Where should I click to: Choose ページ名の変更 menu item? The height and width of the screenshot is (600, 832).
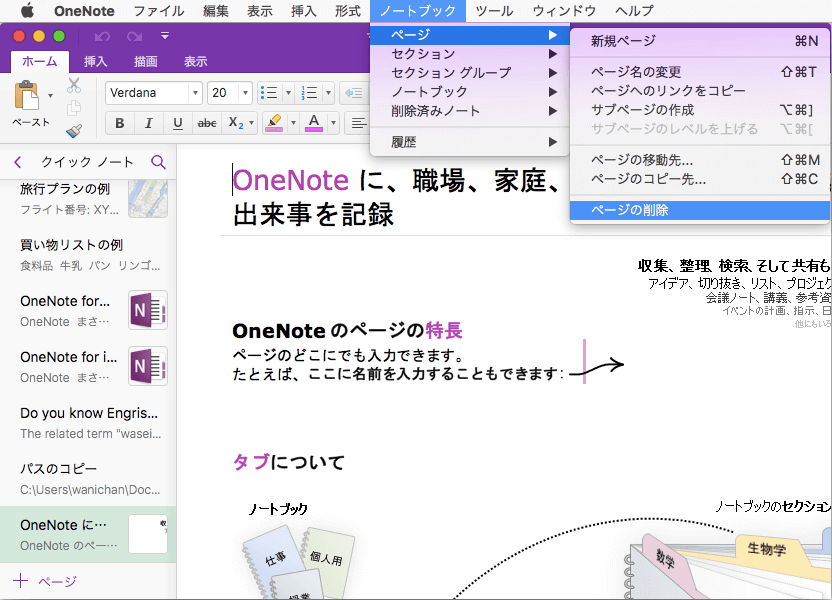pos(700,72)
